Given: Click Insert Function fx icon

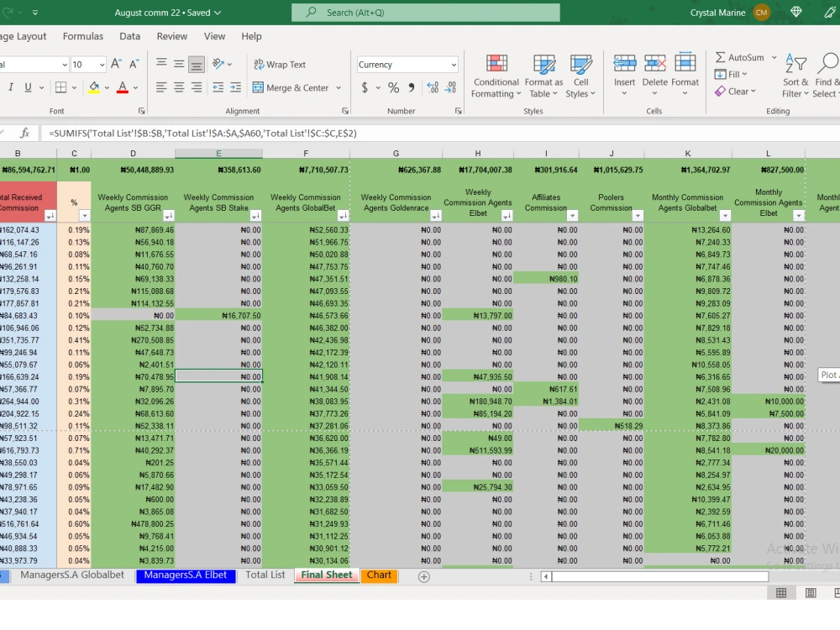Looking at the screenshot, I should 24,133.
